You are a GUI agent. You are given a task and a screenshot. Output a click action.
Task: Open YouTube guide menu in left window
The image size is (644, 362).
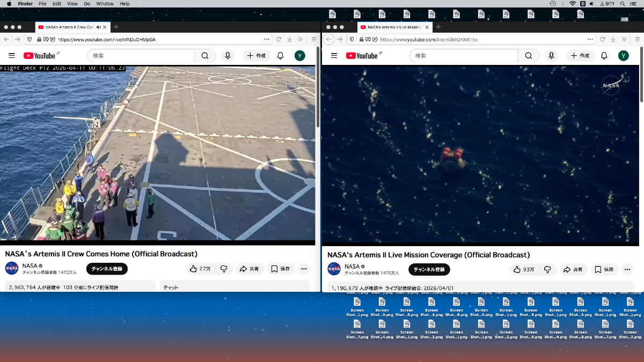click(11, 56)
